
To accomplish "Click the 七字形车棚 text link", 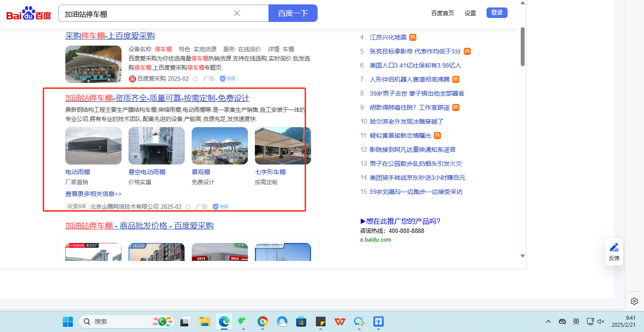I will tap(270, 172).
